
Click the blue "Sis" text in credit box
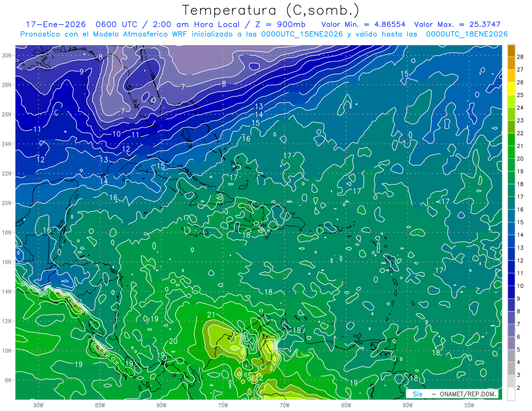(418, 394)
